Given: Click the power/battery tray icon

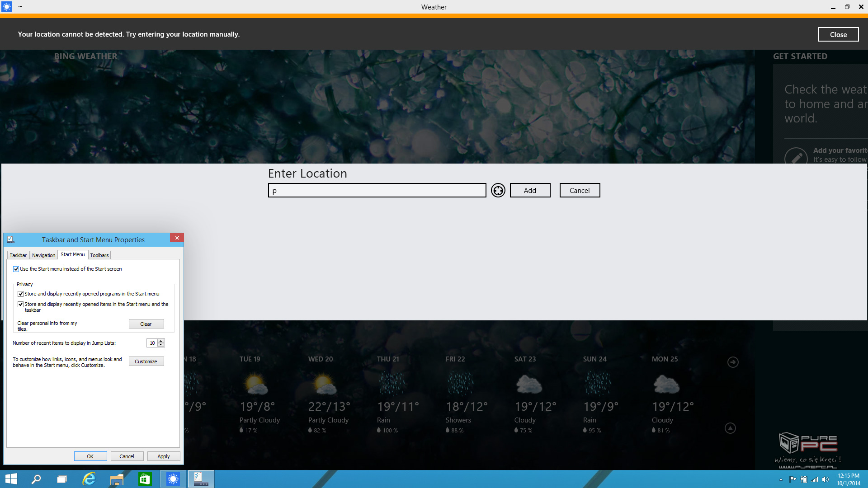Looking at the screenshot, I should 804,479.
